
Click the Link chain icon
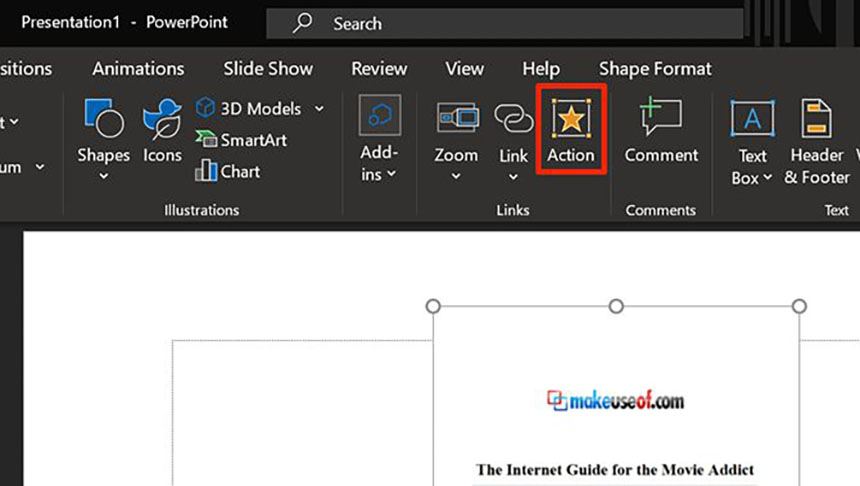(514, 120)
